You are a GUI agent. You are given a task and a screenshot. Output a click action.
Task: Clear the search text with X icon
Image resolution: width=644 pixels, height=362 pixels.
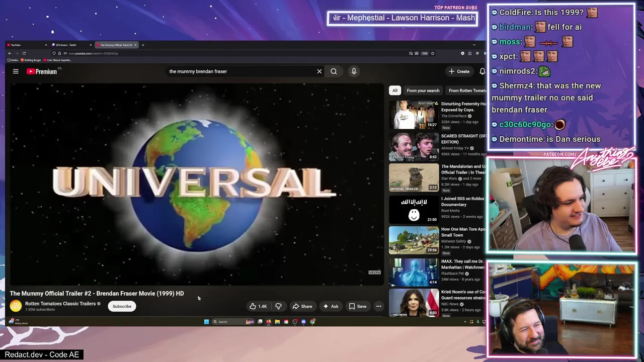[319, 71]
